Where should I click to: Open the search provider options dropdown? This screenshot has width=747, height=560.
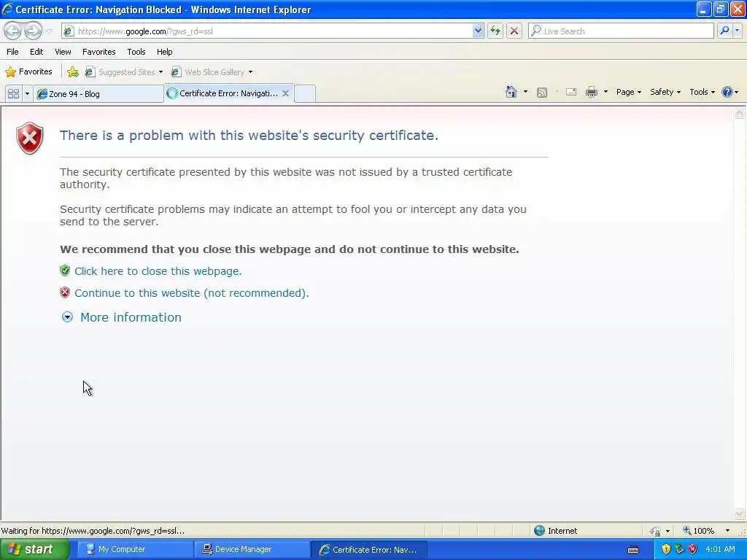[737, 31]
